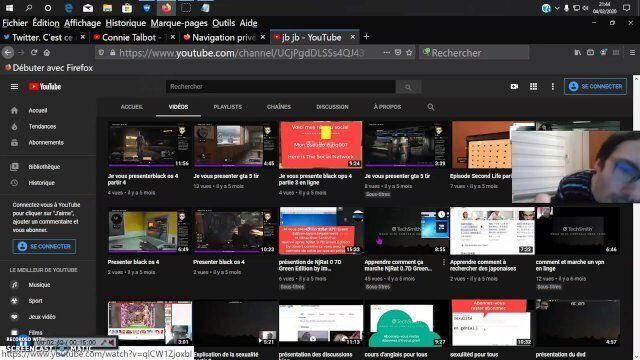The height and width of the screenshot is (360, 640).
Task: Open the Historique menu in menu bar
Action: click(126, 23)
